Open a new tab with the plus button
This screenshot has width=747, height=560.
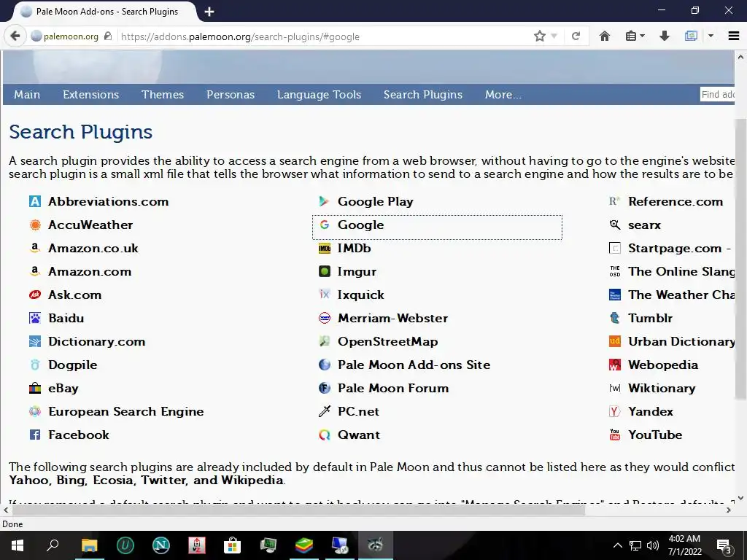tap(209, 12)
